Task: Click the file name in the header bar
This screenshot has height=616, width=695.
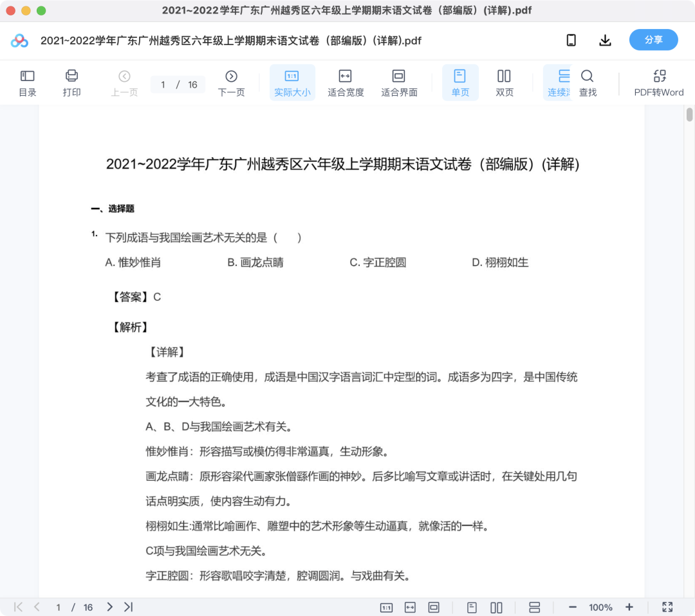Action: (x=231, y=41)
